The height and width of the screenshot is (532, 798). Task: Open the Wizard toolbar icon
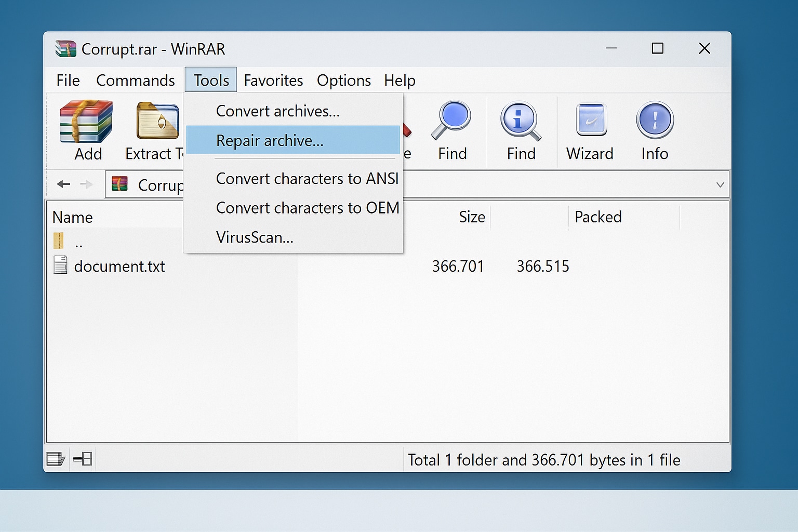(x=591, y=119)
